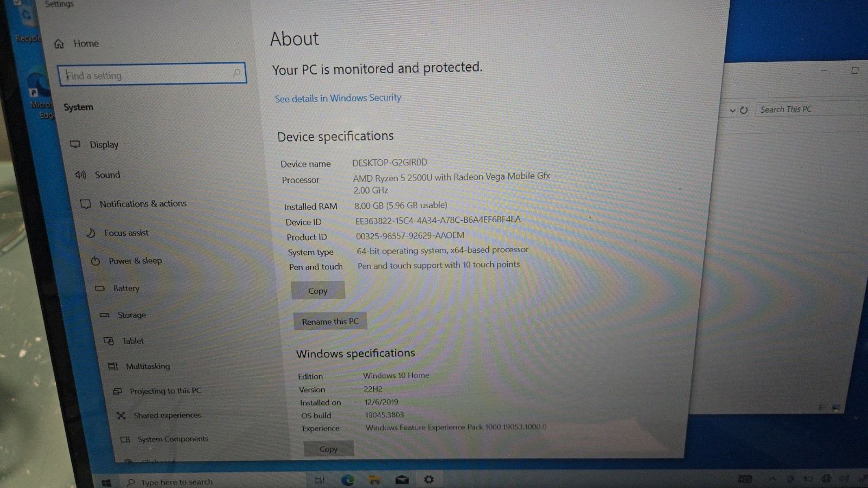The image size is (868, 488).
Task: Select the Device ID value
Action: coord(438,220)
